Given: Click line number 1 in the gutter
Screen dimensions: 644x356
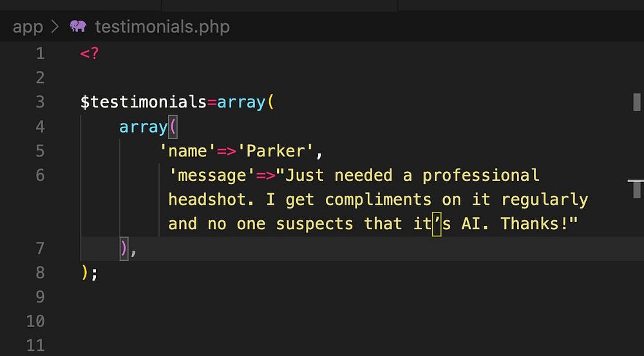Looking at the screenshot, I should click(x=41, y=53).
